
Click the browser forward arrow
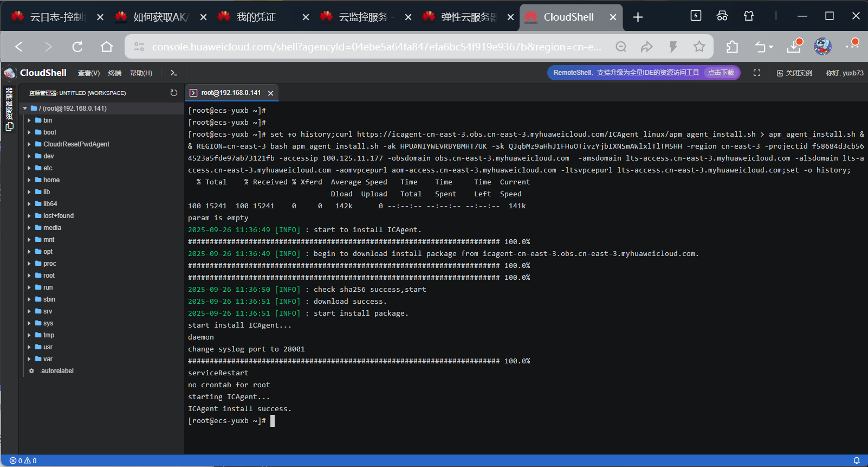point(48,47)
